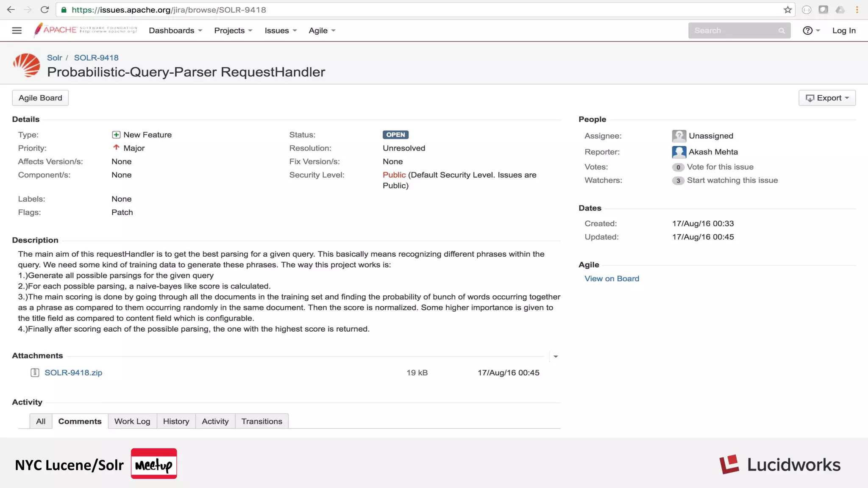Click the Agile Board button

click(40, 98)
